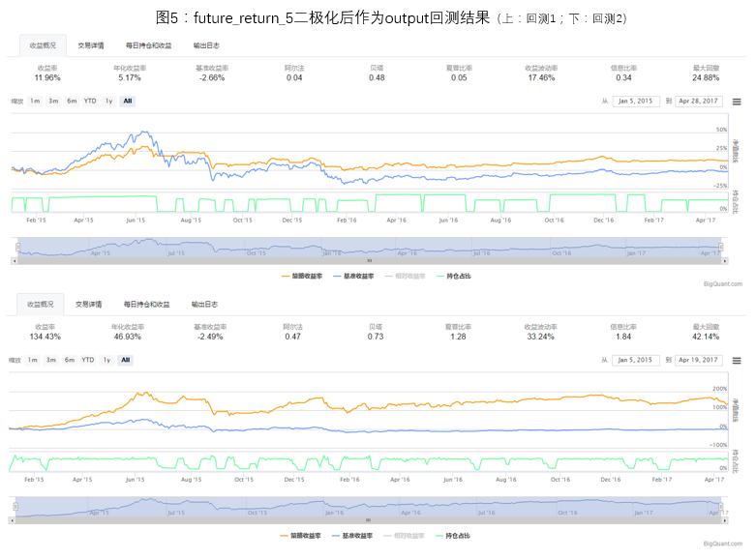Click the 24.88% max drawdown value

706,78
